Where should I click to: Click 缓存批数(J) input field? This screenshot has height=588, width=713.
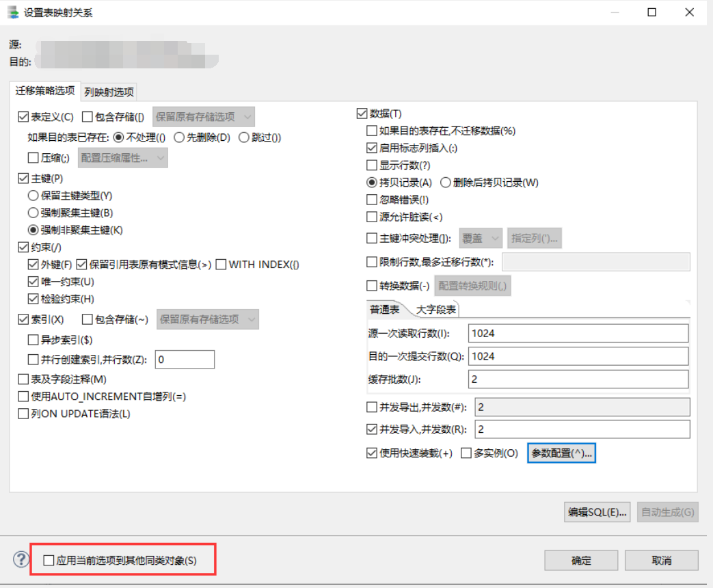point(578,379)
